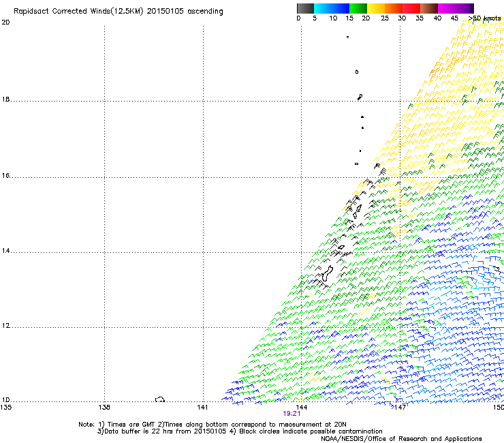The image size is (504, 443).
Task: Click the green 15-20 knots legend swatch
Action: click(x=358, y=8)
